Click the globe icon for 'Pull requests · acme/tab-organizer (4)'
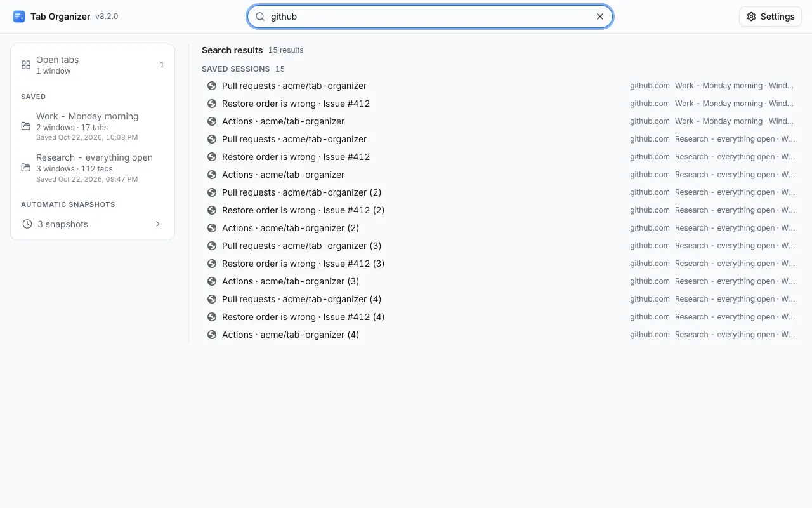The image size is (812, 508). [x=212, y=299]
